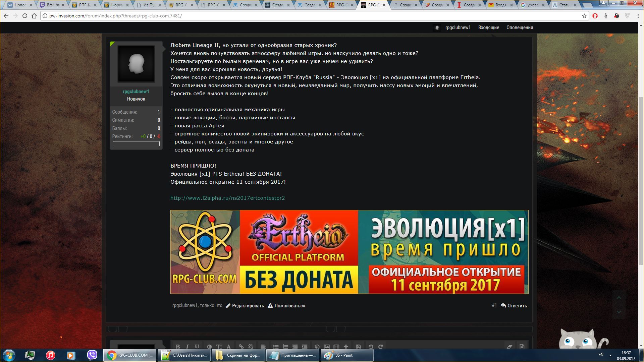The height and width of the screenshot is (362, 644).
Task: Show hidden system tray icons
Action: tap(610, 355)
